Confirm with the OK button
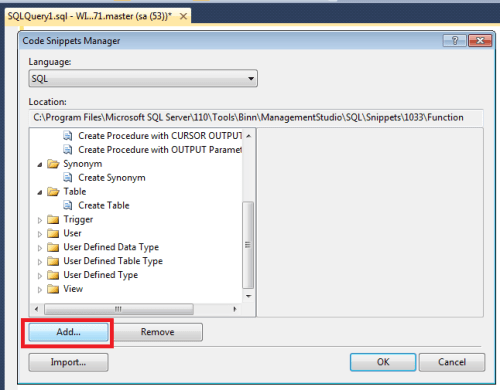500x390 pixels. pyautogui.click(x=383, y=362)
